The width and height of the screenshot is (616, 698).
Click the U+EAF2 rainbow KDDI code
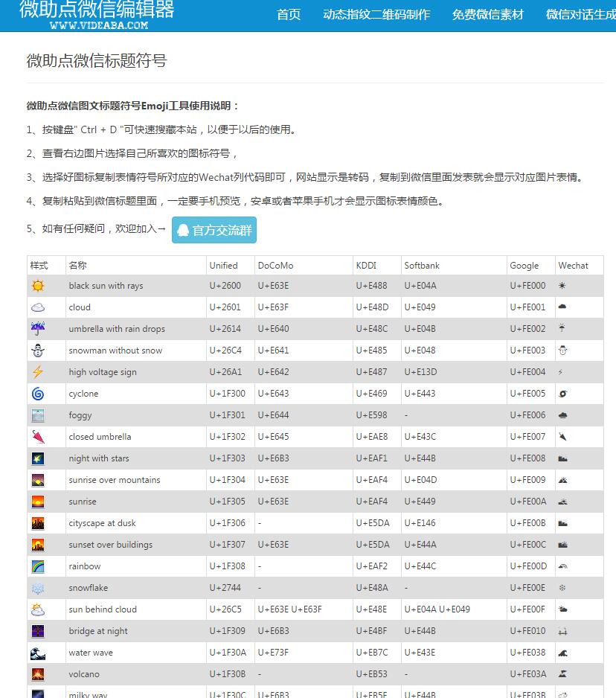click(x=372, y=566)
